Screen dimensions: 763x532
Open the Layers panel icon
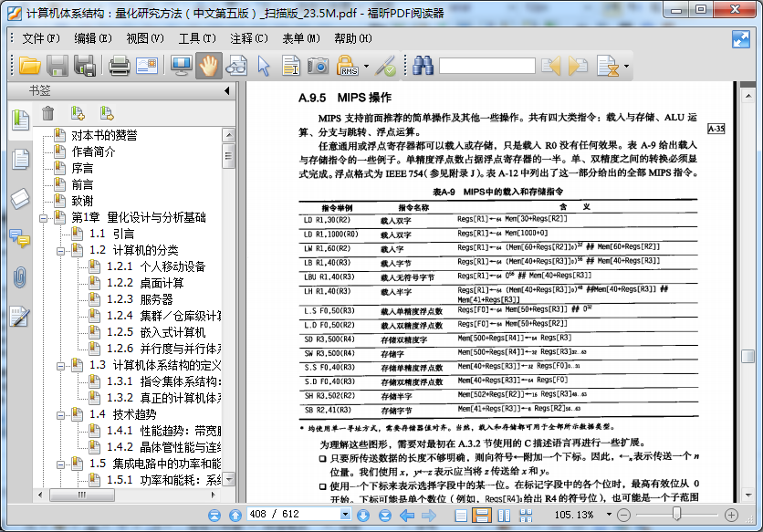click(20, 199)
